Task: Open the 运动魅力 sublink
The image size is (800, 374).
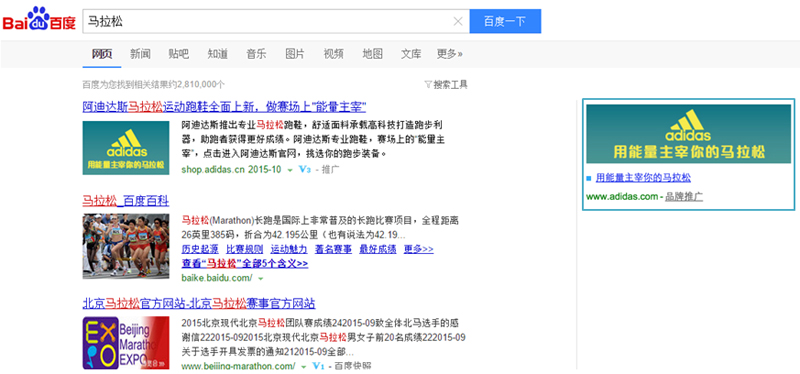Action: tap(289, 249)
